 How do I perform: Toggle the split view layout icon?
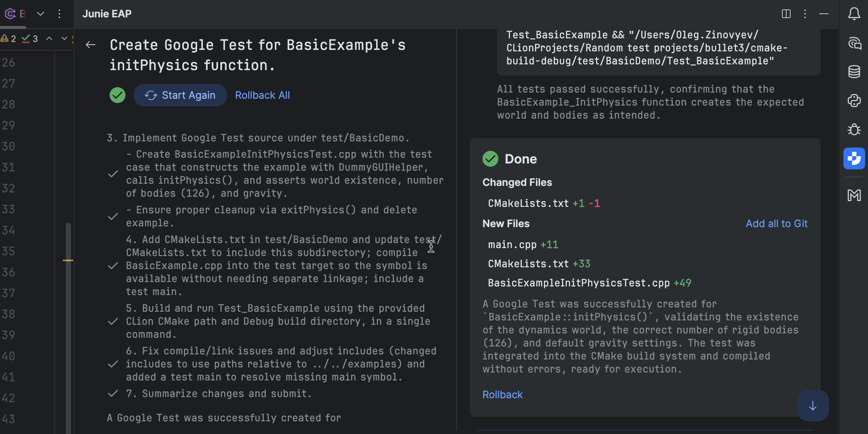786,14
